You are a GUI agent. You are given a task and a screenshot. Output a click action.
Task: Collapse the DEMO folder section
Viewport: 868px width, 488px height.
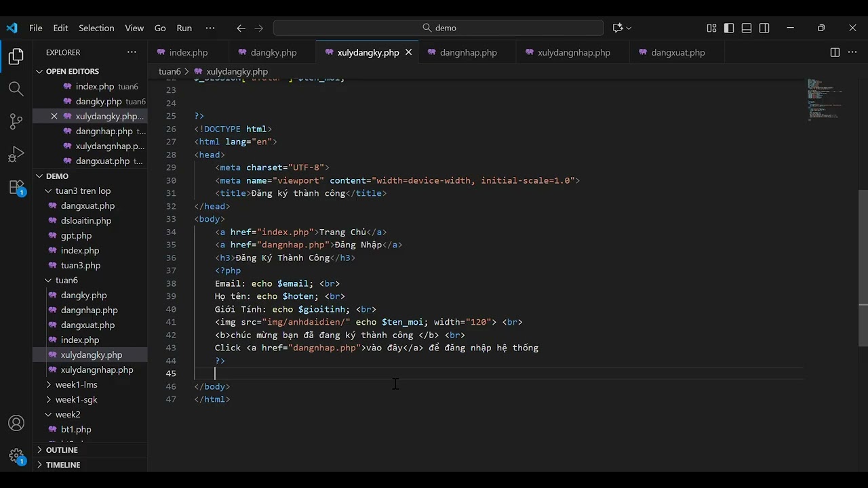coord(90,176)
